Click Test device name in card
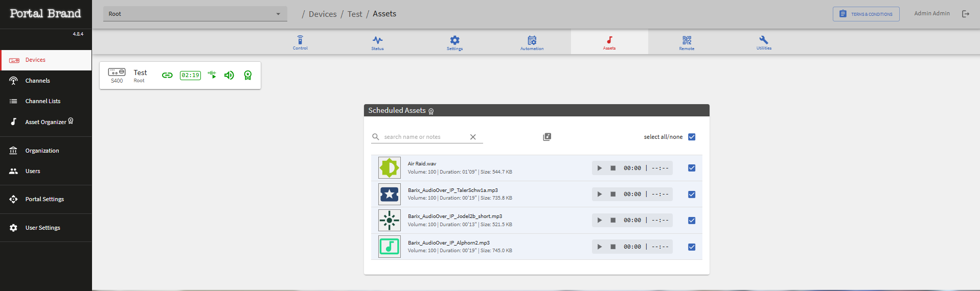Screen dimensions: 980x291 point(140,72)
